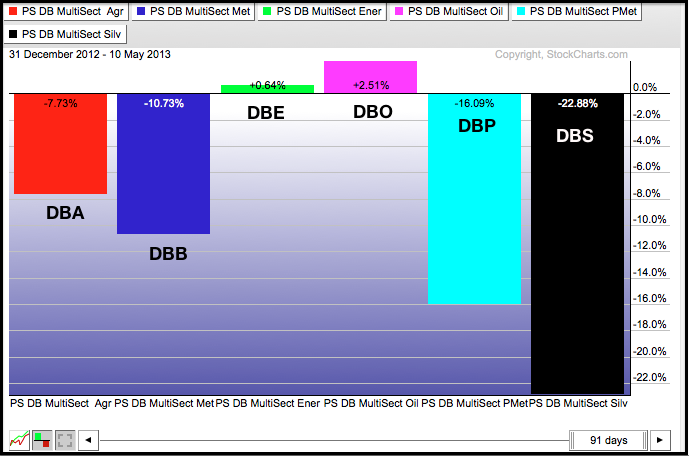Viewport: 689px width, 456px height.
Task: Click the -22.88% value label
Action: [577, 104]
